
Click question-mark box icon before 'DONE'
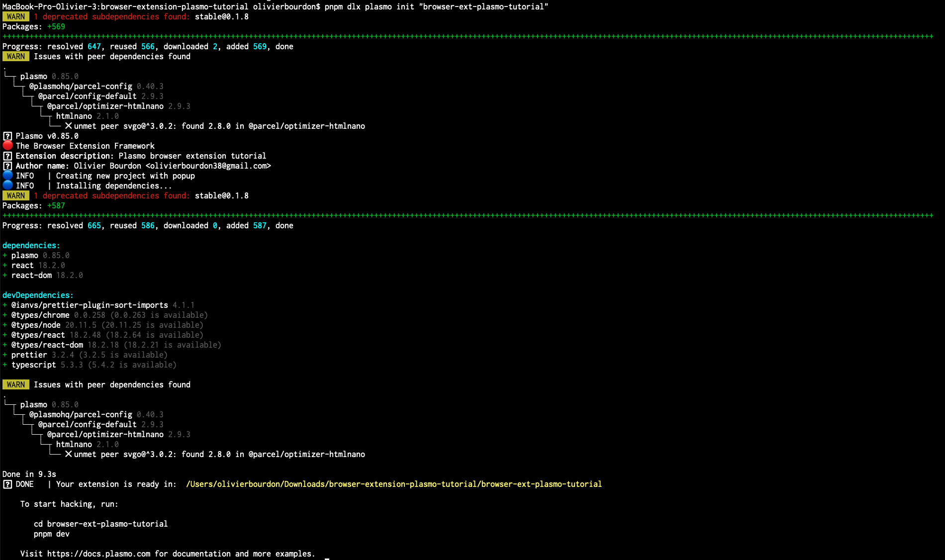(x=7, y=484)
